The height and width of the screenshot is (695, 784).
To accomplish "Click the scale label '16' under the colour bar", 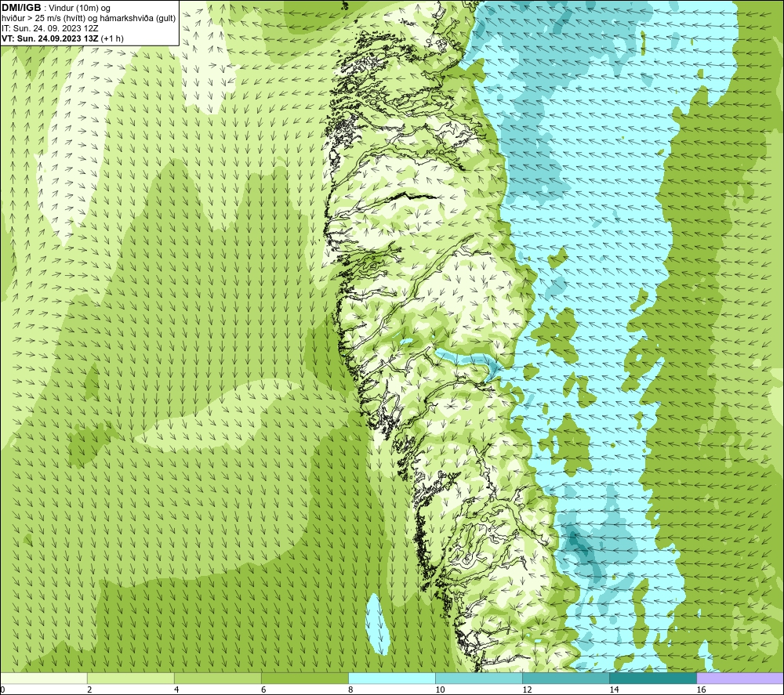I will 701,690.
